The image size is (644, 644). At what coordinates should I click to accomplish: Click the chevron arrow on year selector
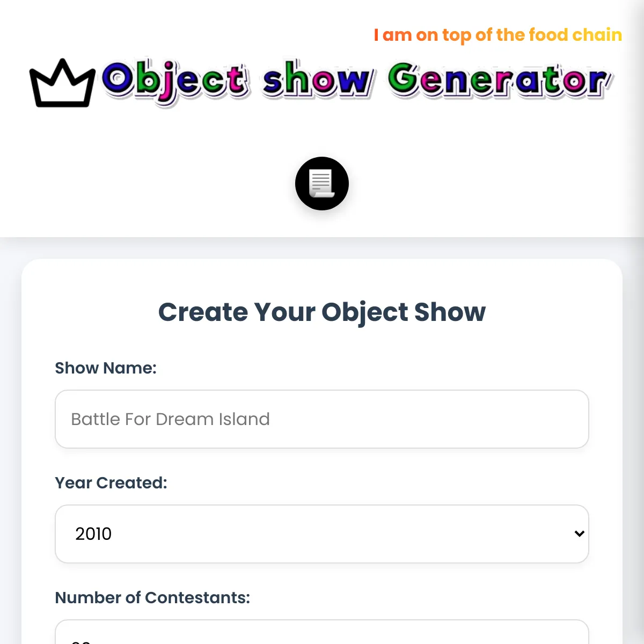click(579, 534)
